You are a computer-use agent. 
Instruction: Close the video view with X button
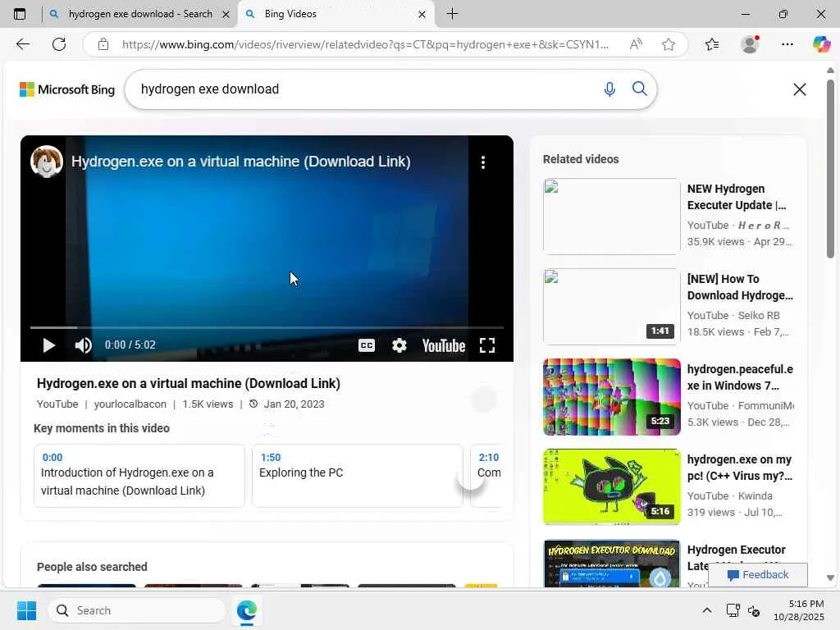(800, 89)
